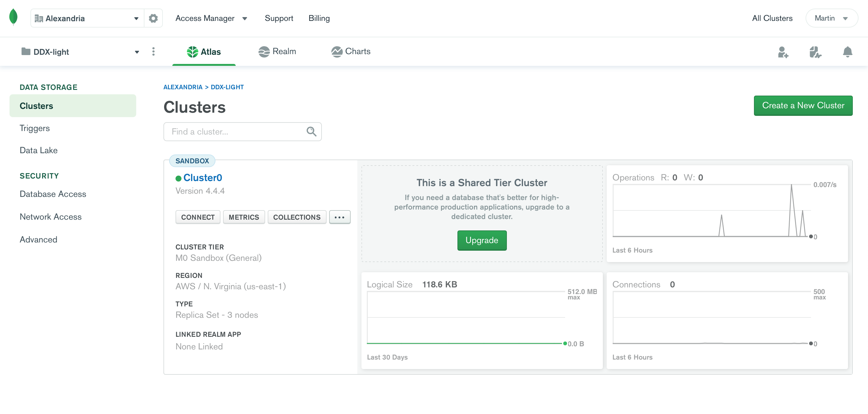
Task: Click the MongoDB leaf logo
Action: pos(13,17)
